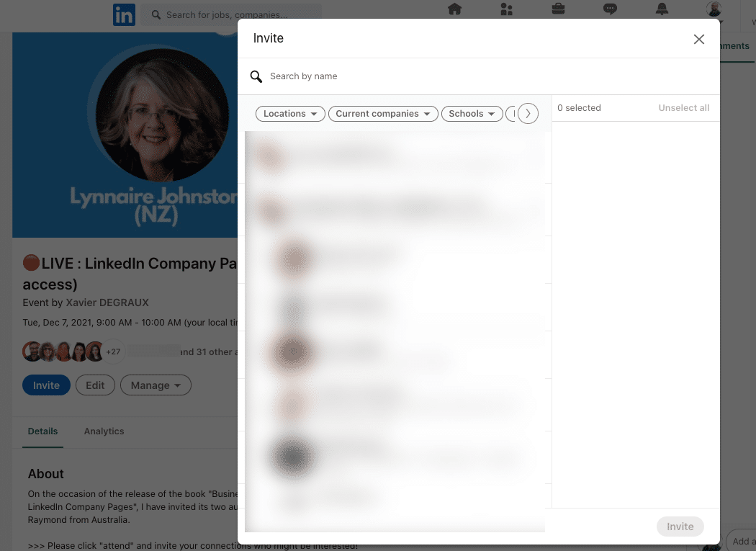Switch to the Analytics tab
Screen dimensions: 756x551
(104, 431)
